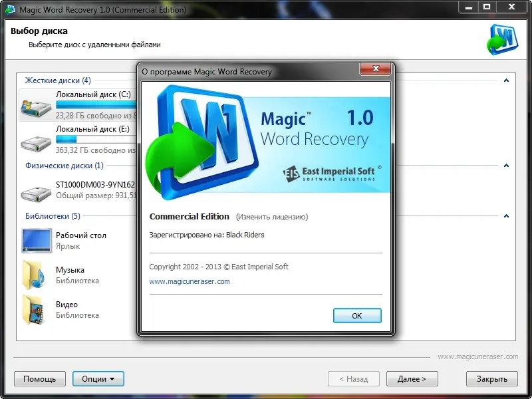Image resolution: width=532 pixels, height=399 pixels.
Task: Select the Local Disk (E:) drive icon
Action: tap(36, 144)
